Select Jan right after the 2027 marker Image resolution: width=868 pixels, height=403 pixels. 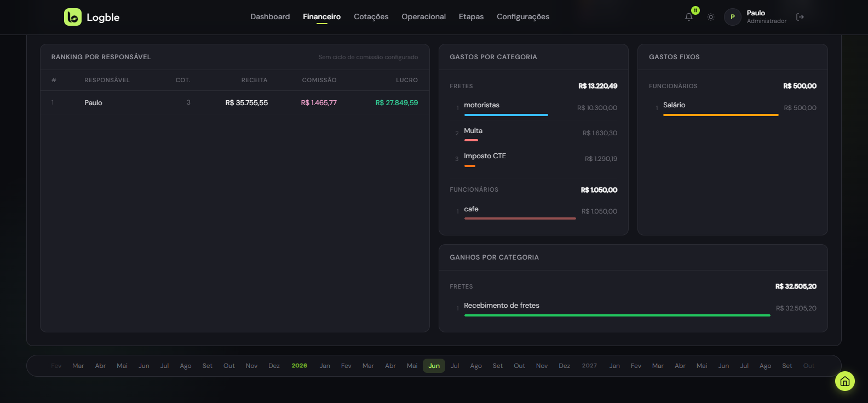pyautogui.click(x=615, y=366)
